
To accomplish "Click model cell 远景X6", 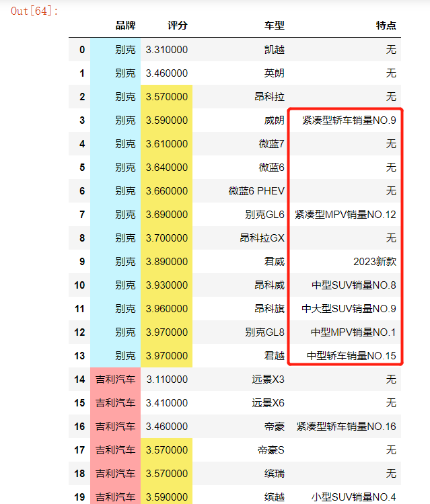I will 268,403.
